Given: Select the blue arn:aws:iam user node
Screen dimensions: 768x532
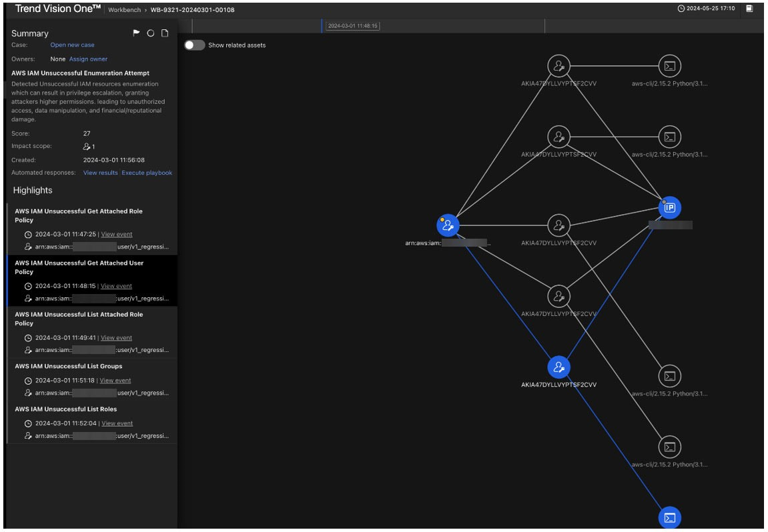Looking at the screenshot, I should 448,225.
